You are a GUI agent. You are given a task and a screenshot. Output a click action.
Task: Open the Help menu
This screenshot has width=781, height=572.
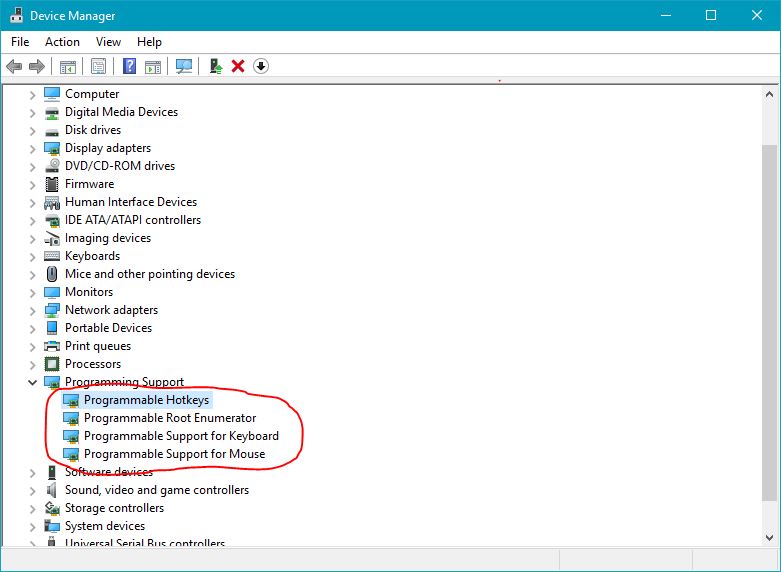tap(149, 42)
